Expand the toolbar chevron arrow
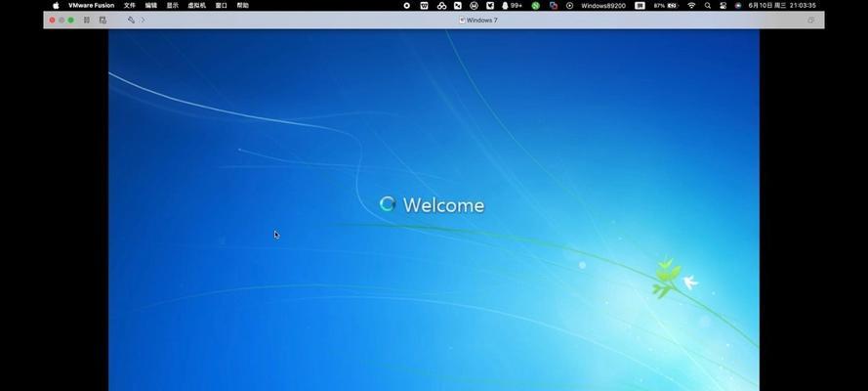Screen dimensions: 868x391 (x=143, y=20)
